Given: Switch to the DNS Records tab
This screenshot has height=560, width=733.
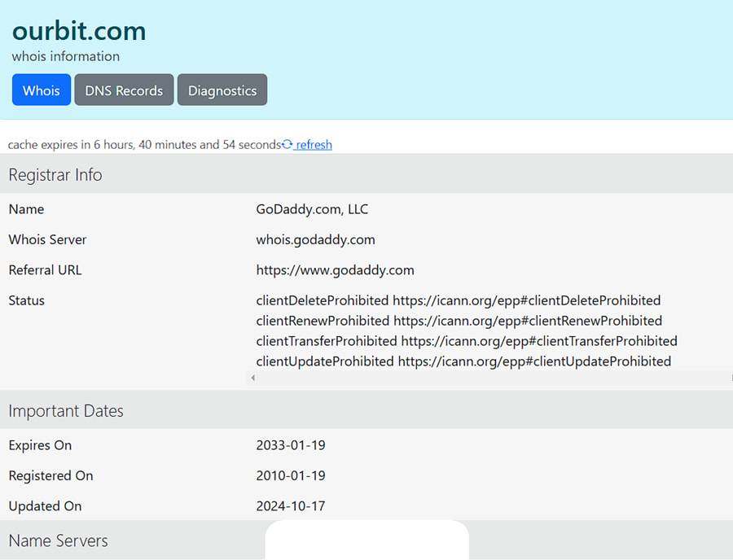Looking at the screenshot, I should pos(124,90).
